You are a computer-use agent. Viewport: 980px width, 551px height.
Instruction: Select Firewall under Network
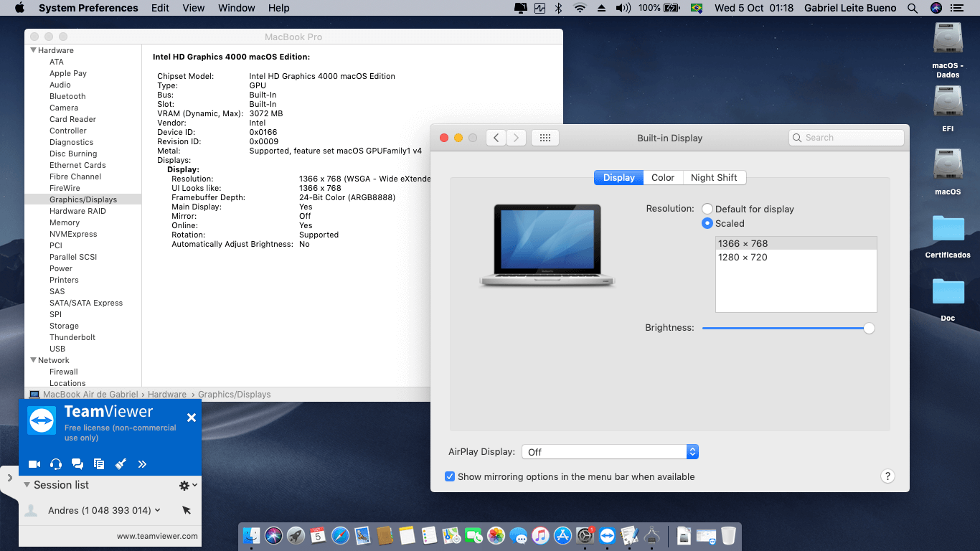64,372
